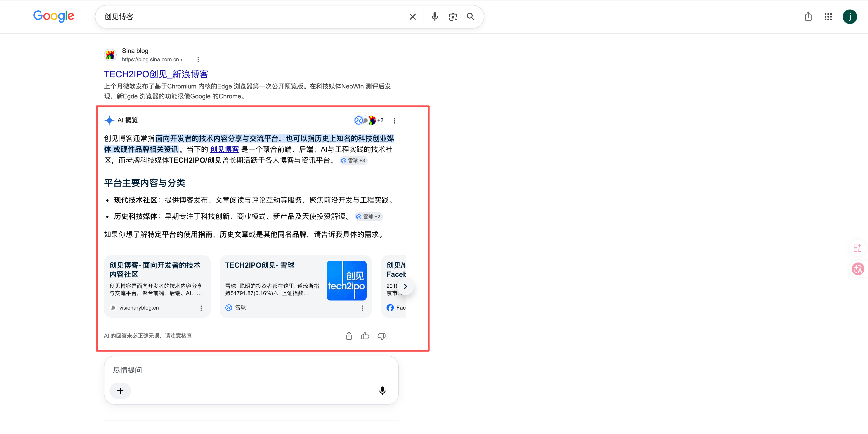Click the Facebook icon on the third card
Screen dimensions: 868x434
point(390,308)
